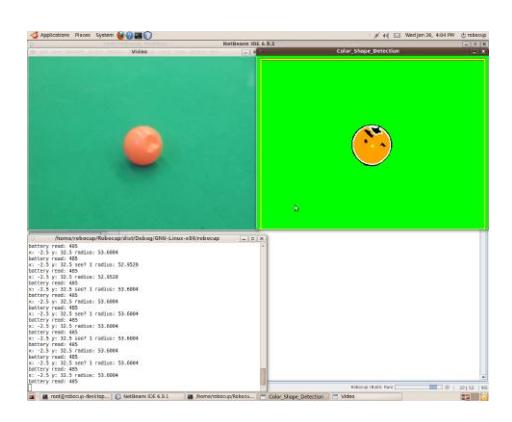Screen dimensions: 512x422
Task: Open the robocup user session menu
Action: [473, 35]
